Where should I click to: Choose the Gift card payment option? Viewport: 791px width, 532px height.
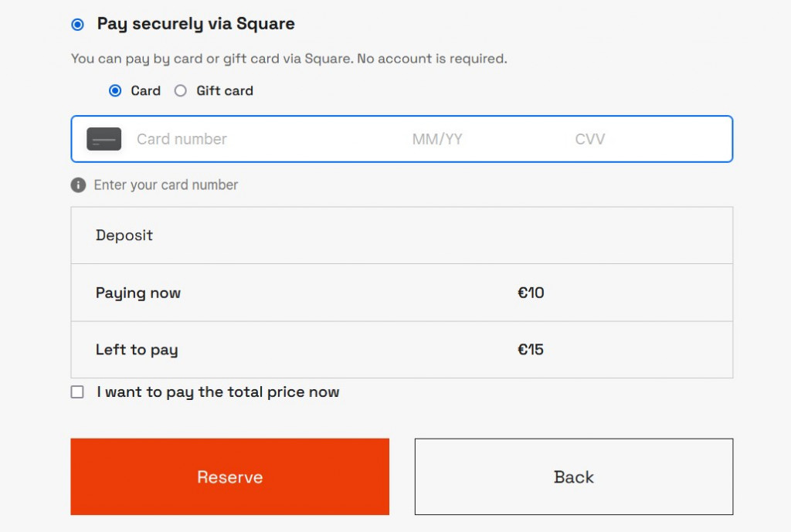click(180, 90)
